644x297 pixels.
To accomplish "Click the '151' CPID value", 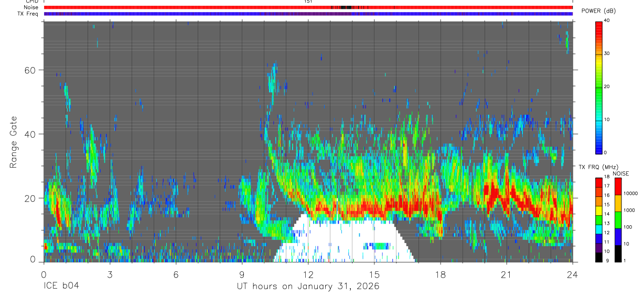I will 308,2.
